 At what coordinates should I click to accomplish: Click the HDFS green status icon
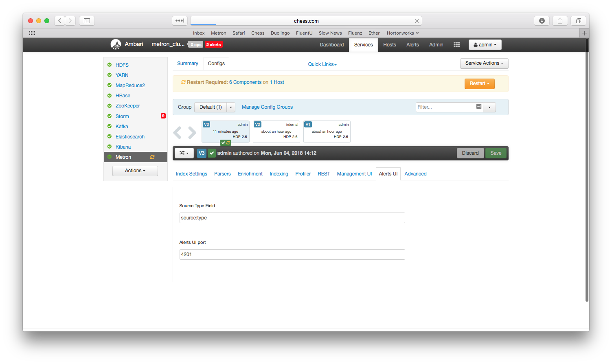pyautogui.click(x=110, y=65)
